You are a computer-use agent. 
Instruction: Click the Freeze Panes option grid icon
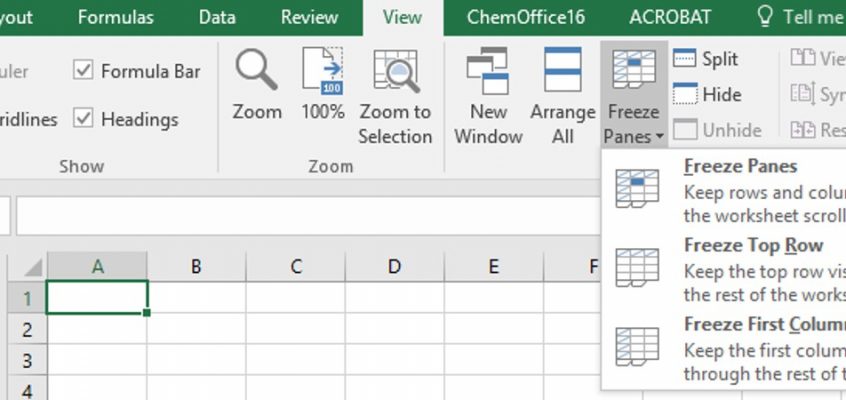[637, 188]
